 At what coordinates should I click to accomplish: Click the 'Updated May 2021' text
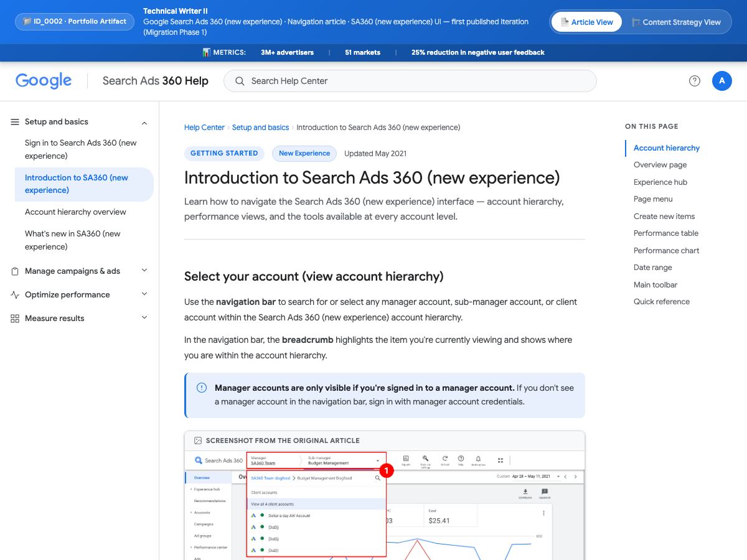click(x=375, y=154)
